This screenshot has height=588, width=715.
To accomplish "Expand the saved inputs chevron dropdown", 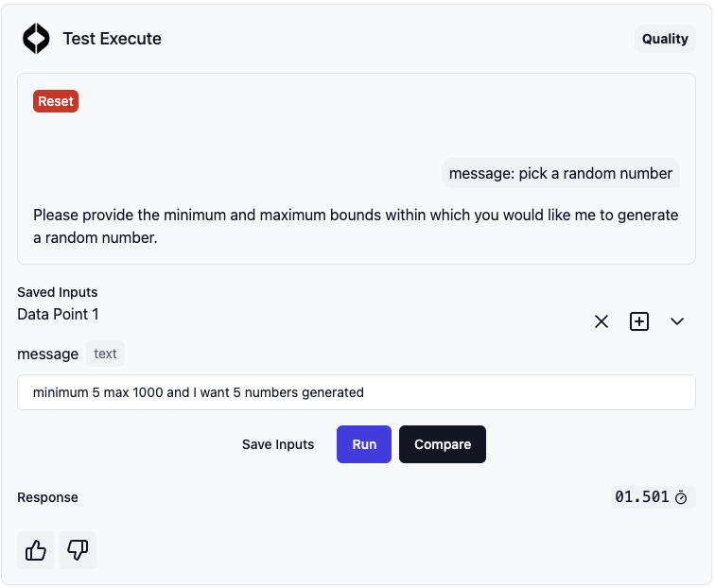I will [677, 321].
